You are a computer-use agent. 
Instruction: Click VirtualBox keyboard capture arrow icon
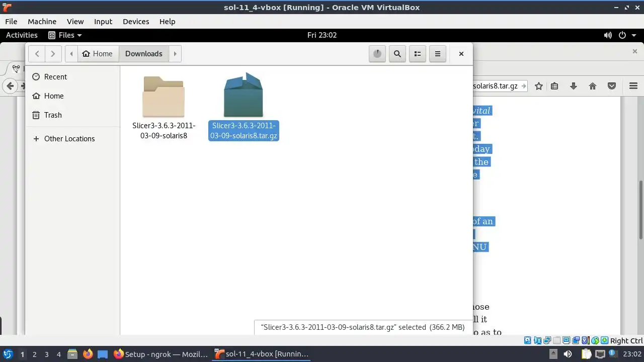click(x=604, y=340)
